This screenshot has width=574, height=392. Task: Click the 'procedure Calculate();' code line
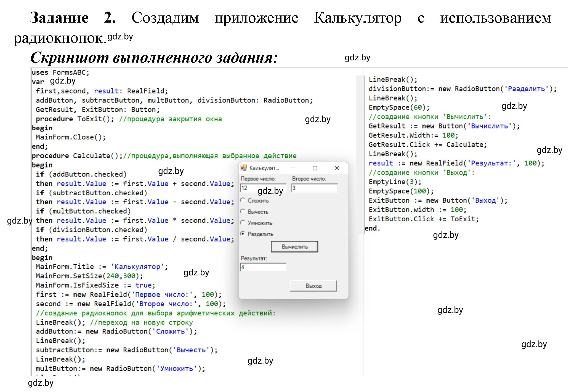[x=164, y=156]
